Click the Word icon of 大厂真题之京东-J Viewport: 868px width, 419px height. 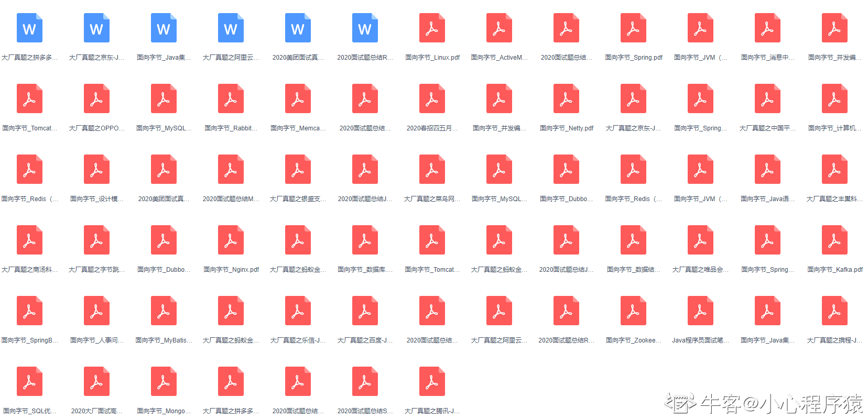(96, 28)
